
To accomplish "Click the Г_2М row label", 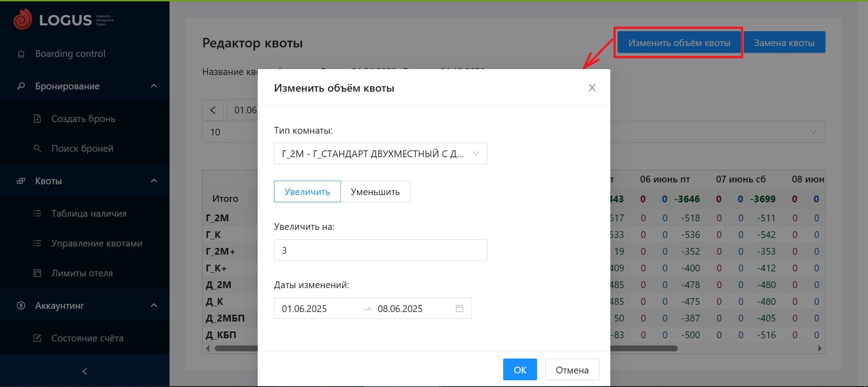I will pyautogui.click(x=217, y=218).
